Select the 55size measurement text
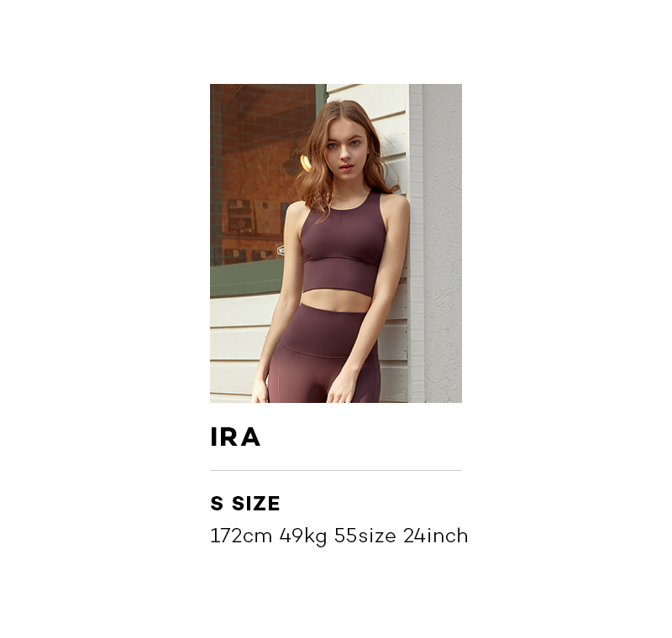Screen dimensions: 672x638 [x=365, y=536]
